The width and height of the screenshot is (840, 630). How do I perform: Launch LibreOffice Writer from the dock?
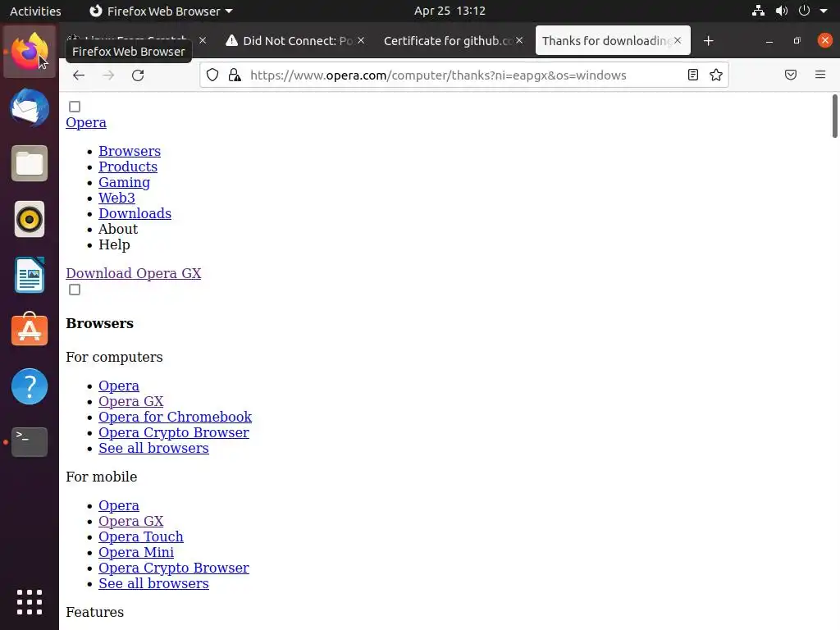(30, 275)
